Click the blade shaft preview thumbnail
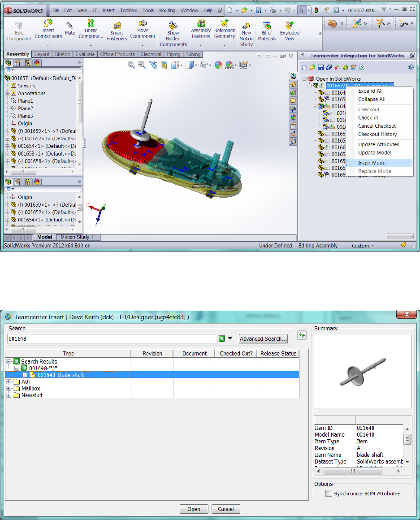This screenshot has height=520, width=420. pos(363,372)
